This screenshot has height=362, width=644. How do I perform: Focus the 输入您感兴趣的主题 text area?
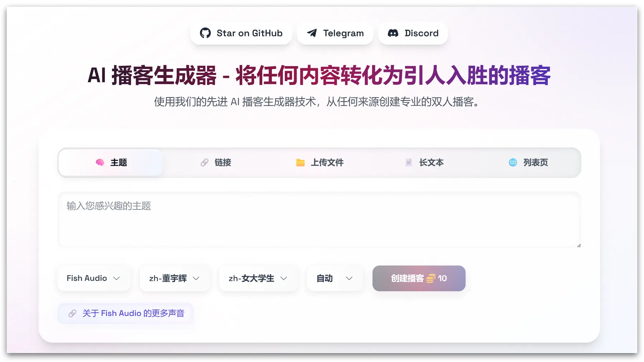coord(319,220)
